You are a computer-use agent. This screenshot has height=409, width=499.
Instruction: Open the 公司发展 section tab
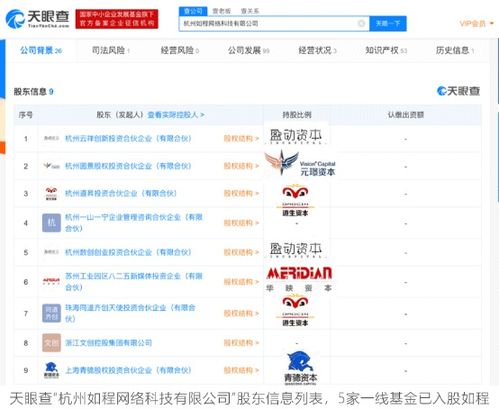tap(249, 50)
